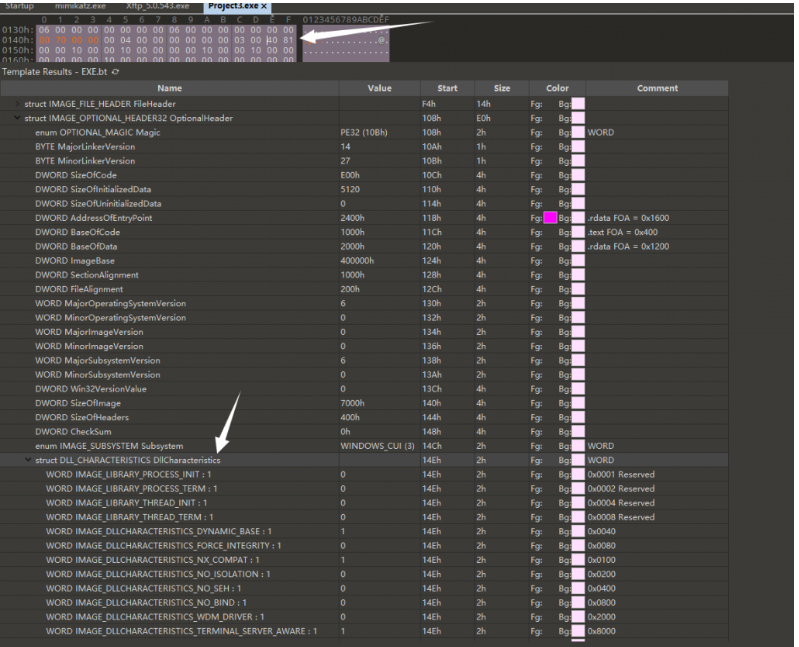
Task: Expand struct IMAGE_FILE_HEADER FileHeader
Action: tap(17, 104)
